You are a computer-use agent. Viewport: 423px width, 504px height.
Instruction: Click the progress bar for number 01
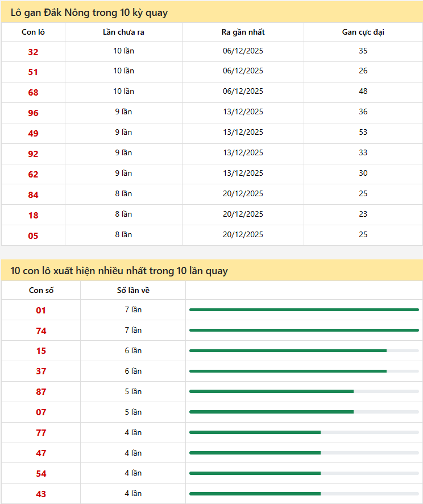pyautogui.click(x=304, y=310)
